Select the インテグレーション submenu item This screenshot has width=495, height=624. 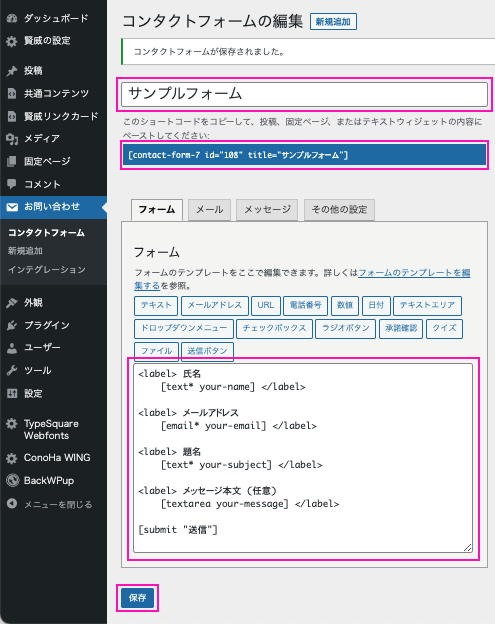47,270
